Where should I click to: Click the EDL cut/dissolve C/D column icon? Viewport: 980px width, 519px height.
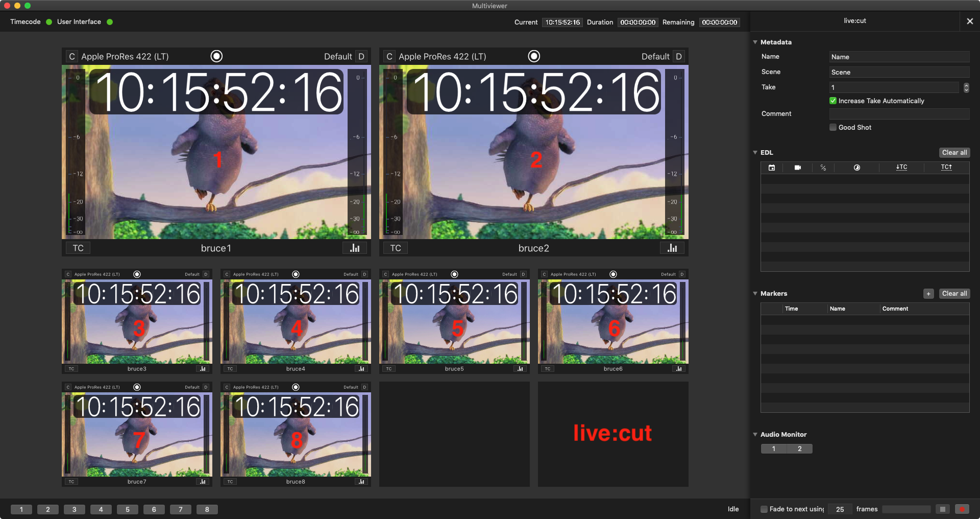click(823, 168)
